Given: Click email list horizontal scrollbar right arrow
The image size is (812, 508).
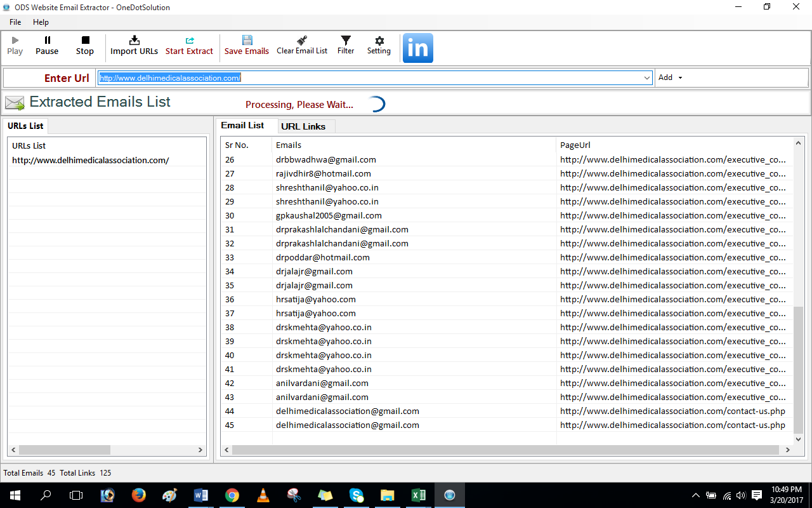Looking at the screenshot, I should point(787,450).
